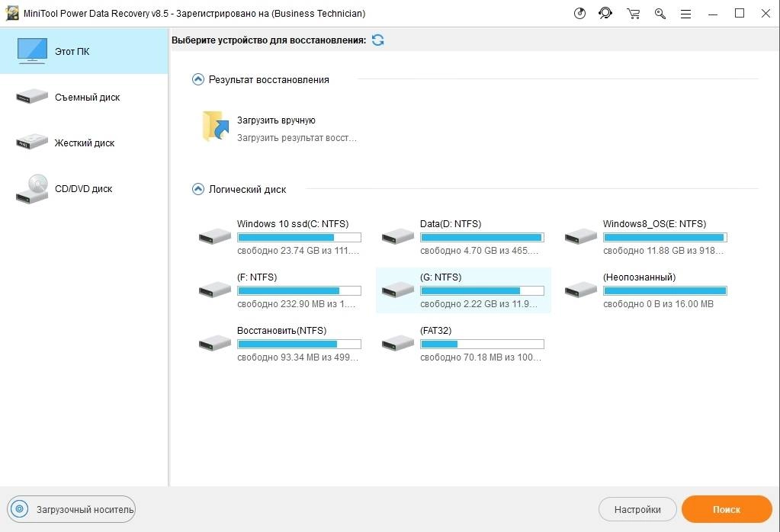The image size is (780, 532).
Task: Click the Неопознанный drive icon
Action: point(581,289)
